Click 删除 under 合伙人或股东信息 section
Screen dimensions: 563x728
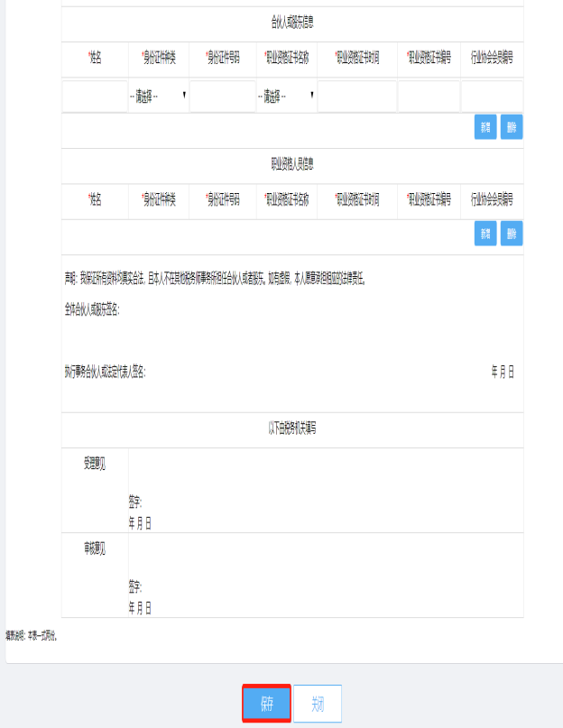512,127
